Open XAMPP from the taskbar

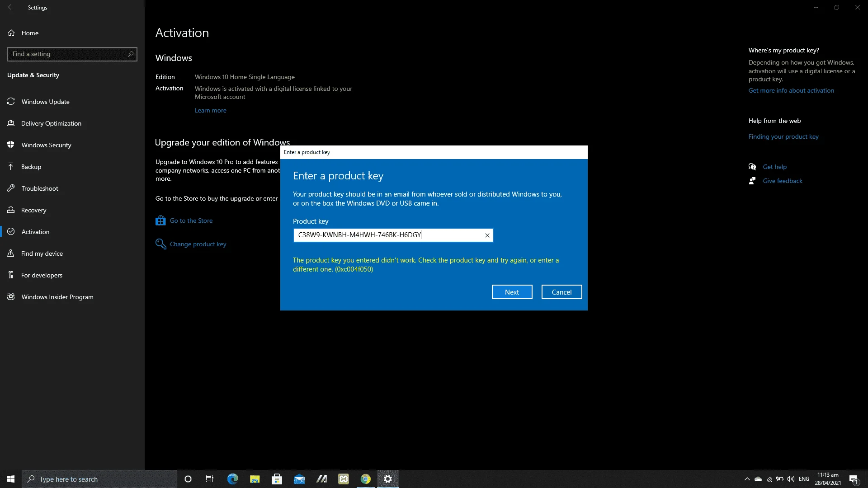point(344,479)
